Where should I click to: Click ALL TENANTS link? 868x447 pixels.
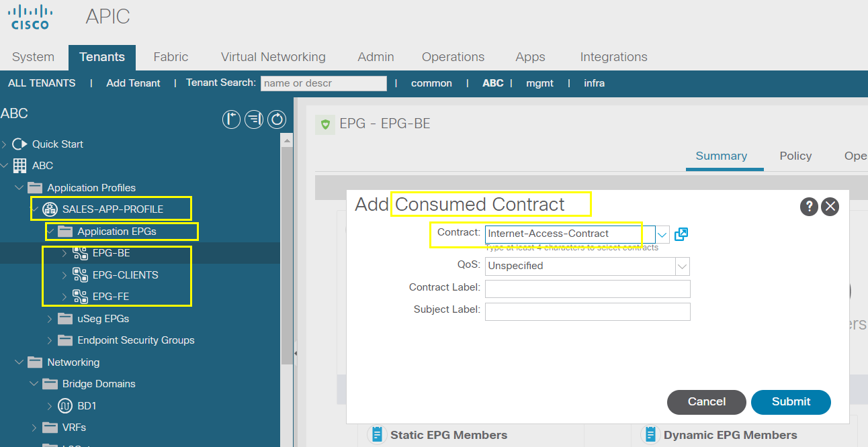[x=42, y=83]
